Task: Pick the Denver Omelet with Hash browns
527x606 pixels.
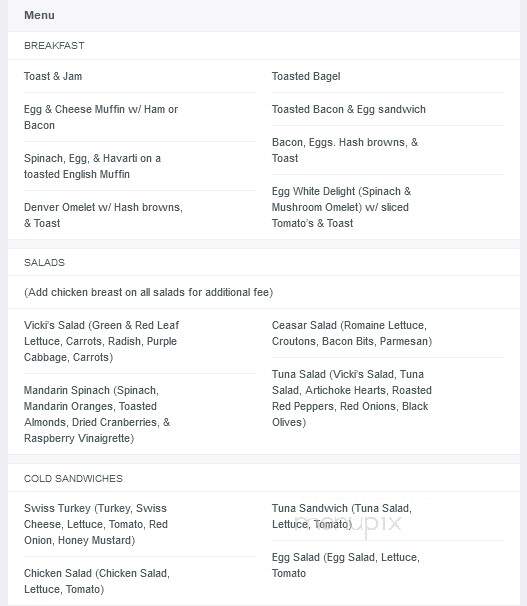Action: click(x=103, y=215)
